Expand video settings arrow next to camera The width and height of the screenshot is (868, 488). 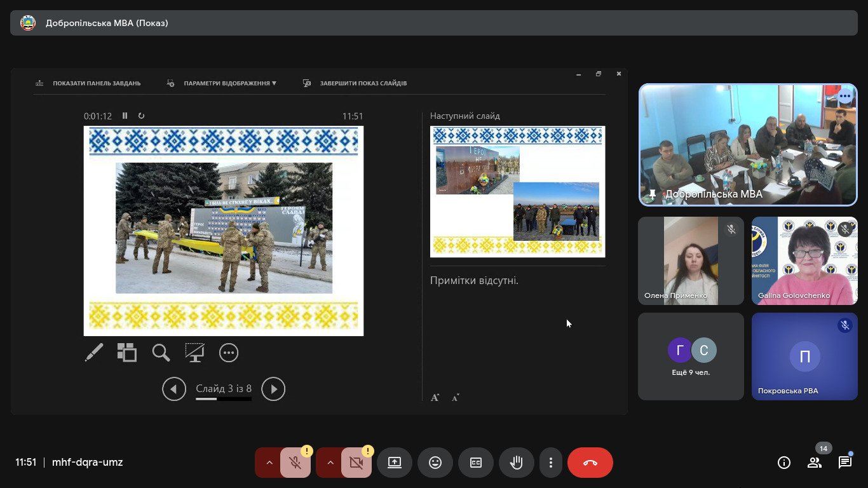click(x=330, y=463)
